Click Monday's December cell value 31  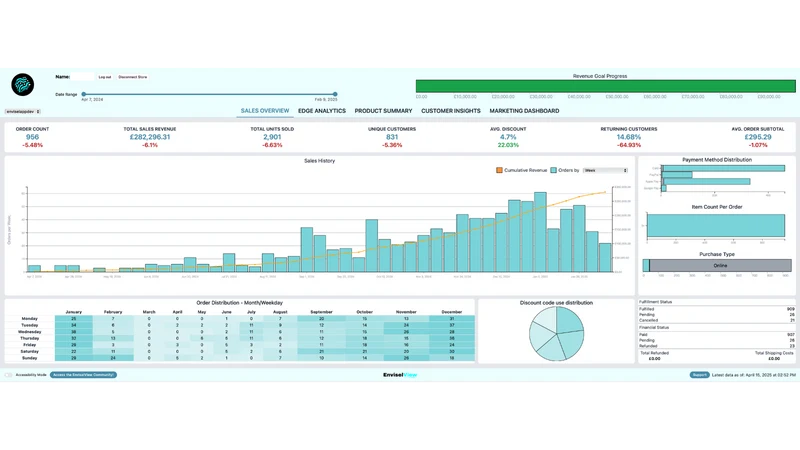click(x=452, y=318)
